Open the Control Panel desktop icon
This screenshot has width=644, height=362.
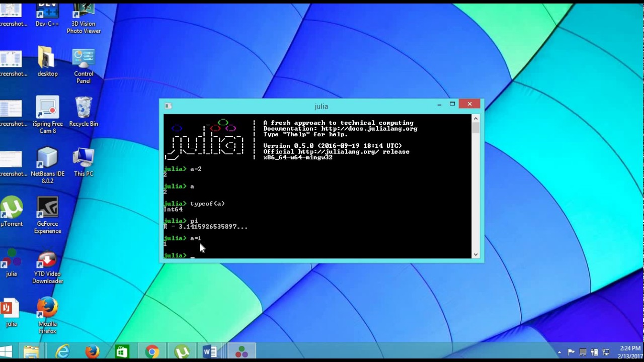tap(84, 66)
